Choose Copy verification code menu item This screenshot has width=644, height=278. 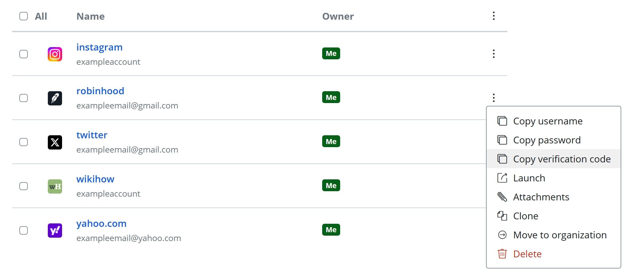click(x=562, y=159)
